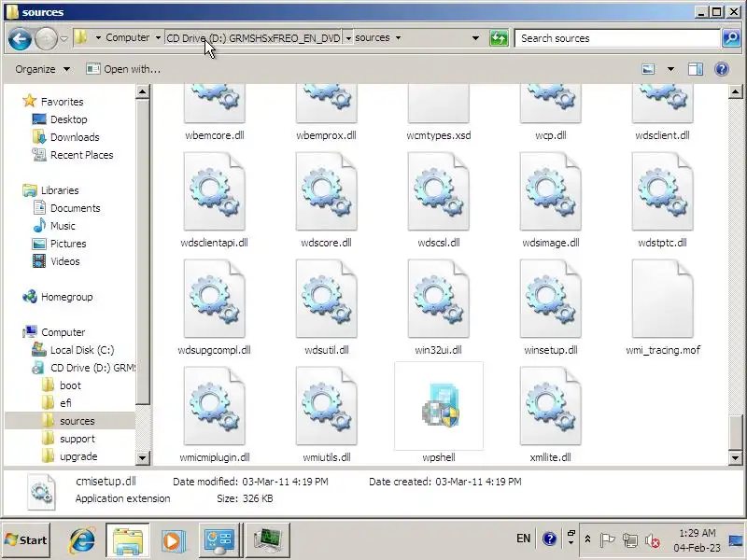Select the wdsclientapi.dll file icon
The width and height of the screenshot is (747, 560).
point(215,191)
